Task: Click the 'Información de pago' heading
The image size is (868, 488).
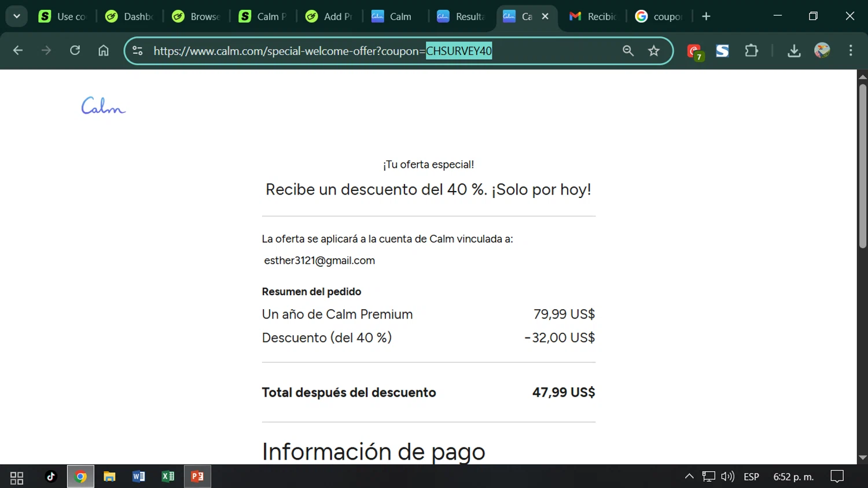Action: coord(373,452)
